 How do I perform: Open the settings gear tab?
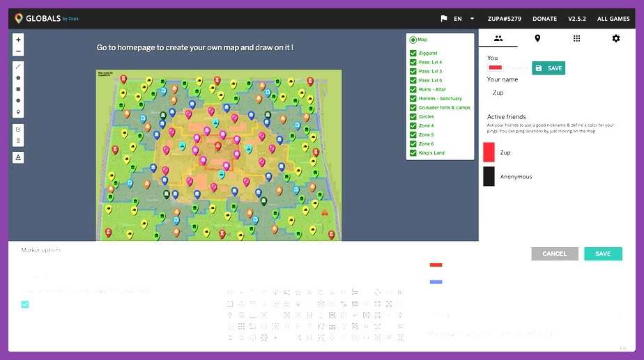[615, 38]
